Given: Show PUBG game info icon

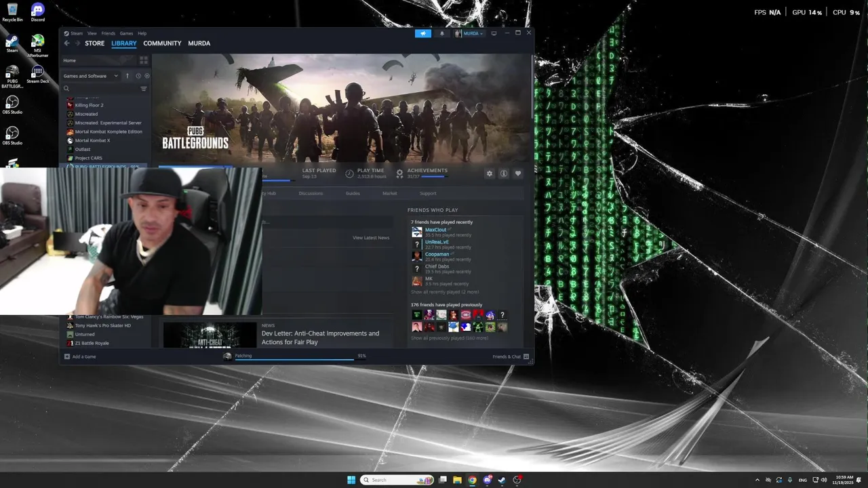Looking at the screenshot, I should (504, 174).
